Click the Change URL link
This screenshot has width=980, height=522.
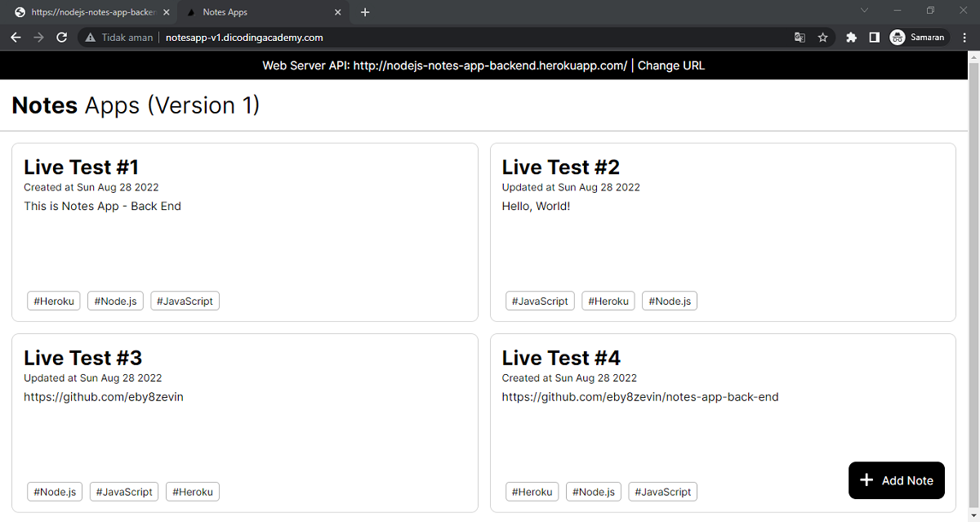(x=670, y=65)
